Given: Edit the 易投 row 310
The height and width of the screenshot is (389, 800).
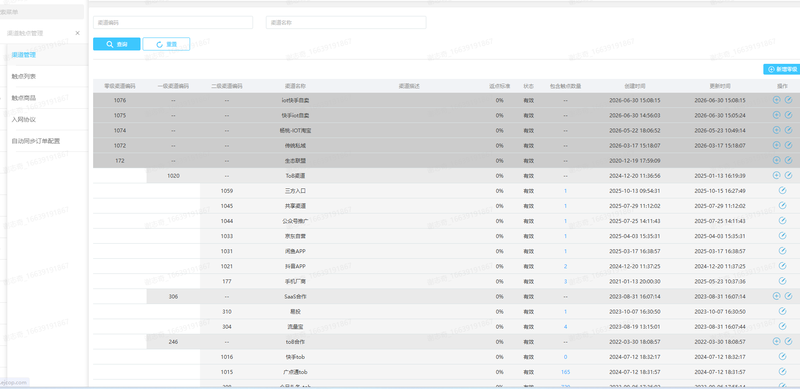Looking at the screenshot, I should 782,311.
